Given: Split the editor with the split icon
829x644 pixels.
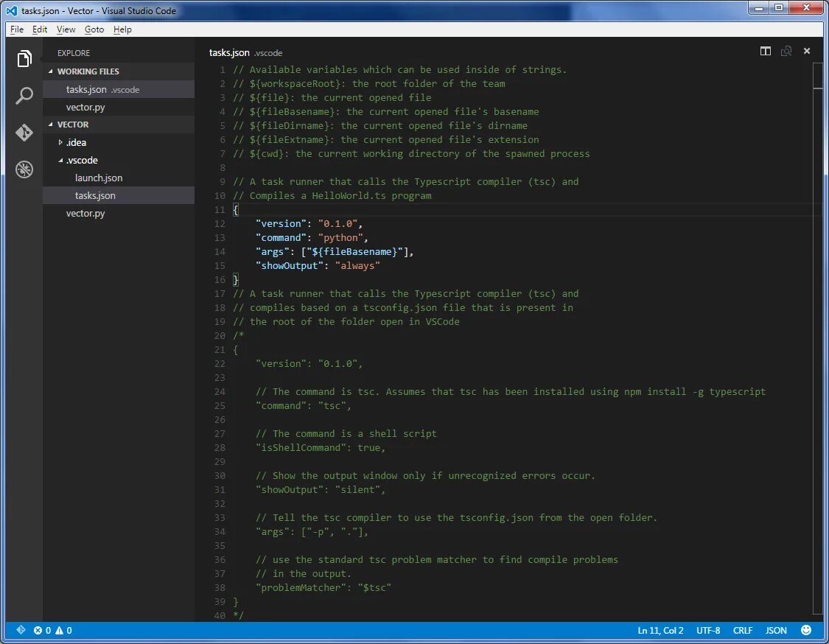Looking at the screenshot, I should pyautogui.click(x=765, y=52).
